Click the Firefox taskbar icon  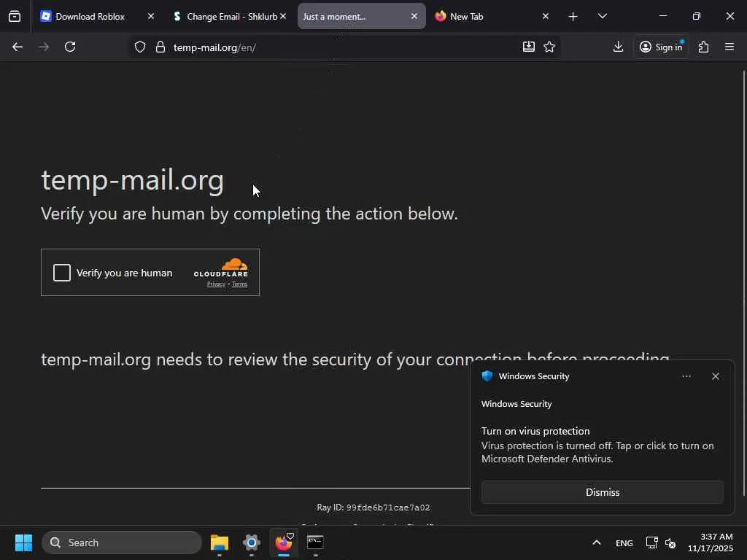point(284,542)
